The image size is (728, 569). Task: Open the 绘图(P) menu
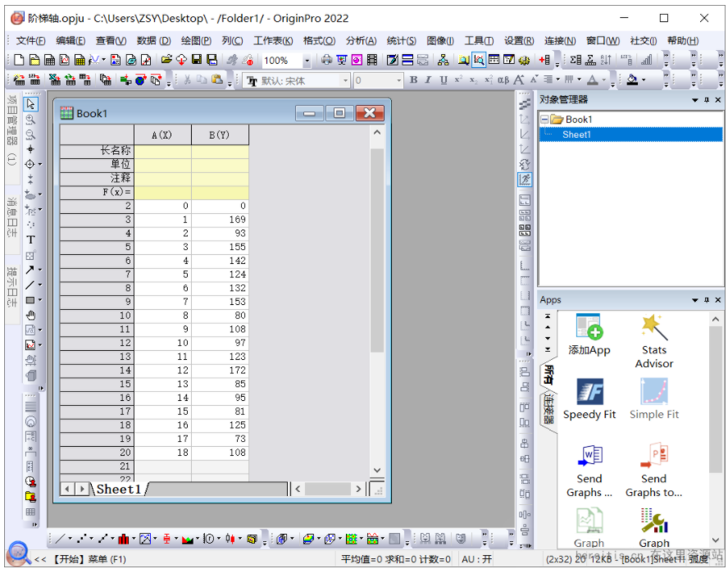(196, 41)
